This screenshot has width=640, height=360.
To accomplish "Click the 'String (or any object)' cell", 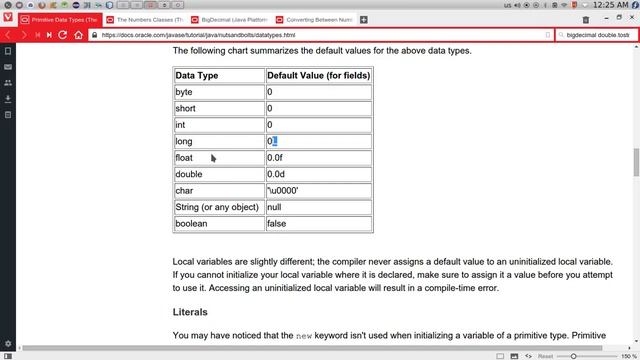I will tap(219, 207).
